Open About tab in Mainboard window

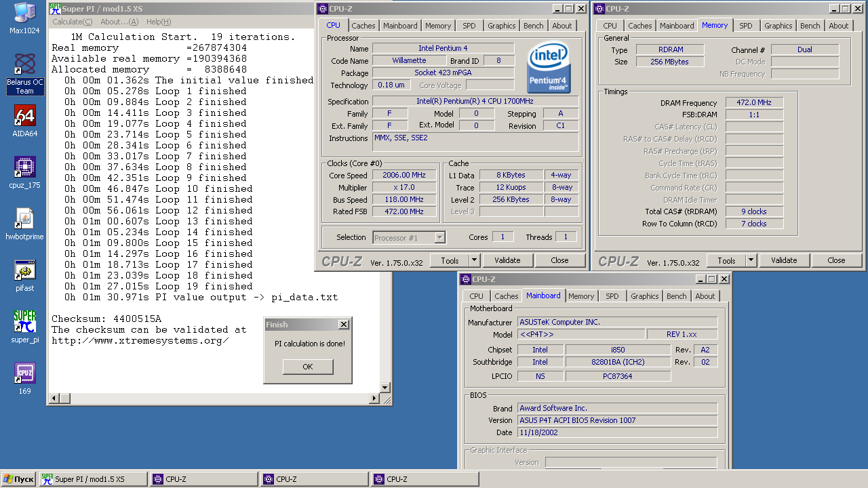click(x=705, y=296)
